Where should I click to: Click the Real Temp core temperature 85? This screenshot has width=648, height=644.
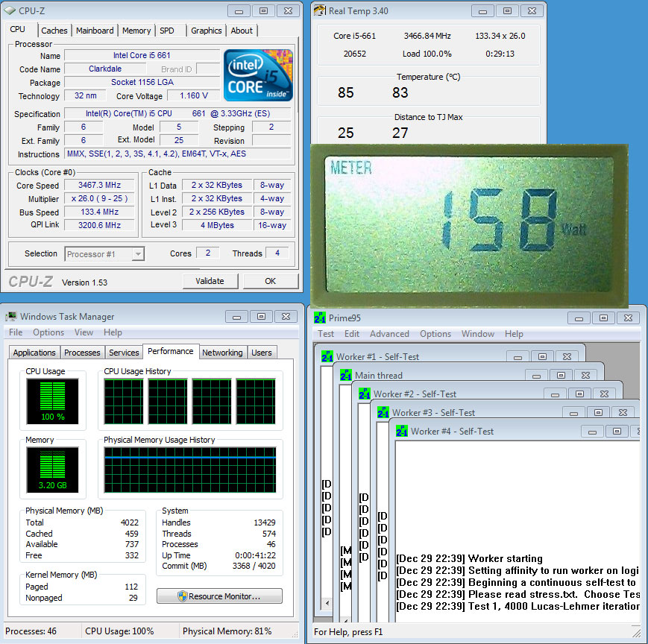345,92
